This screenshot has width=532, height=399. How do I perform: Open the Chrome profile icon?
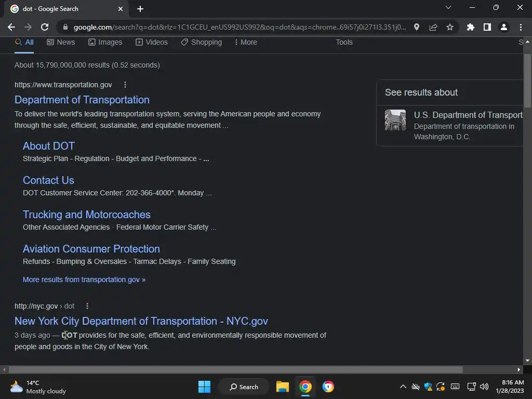(504, 27)
